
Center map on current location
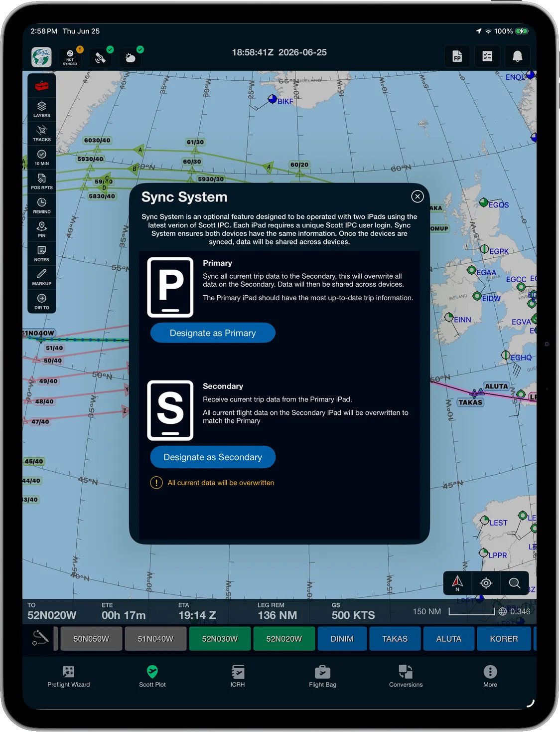486,582
